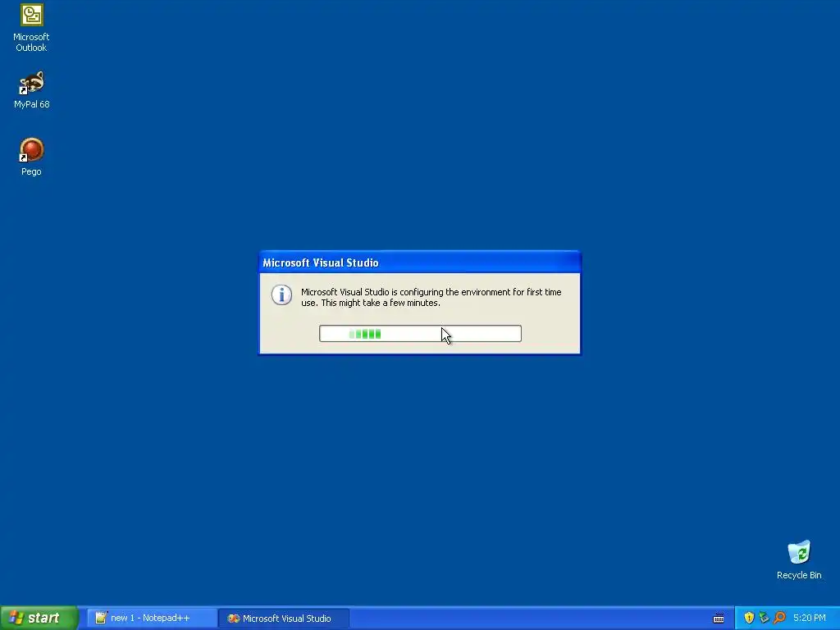The width and height of the screenshot is (840, 630).
Task: Click the Microsoft Visual Studio taskbar button
Action: [x=284, y=618]
